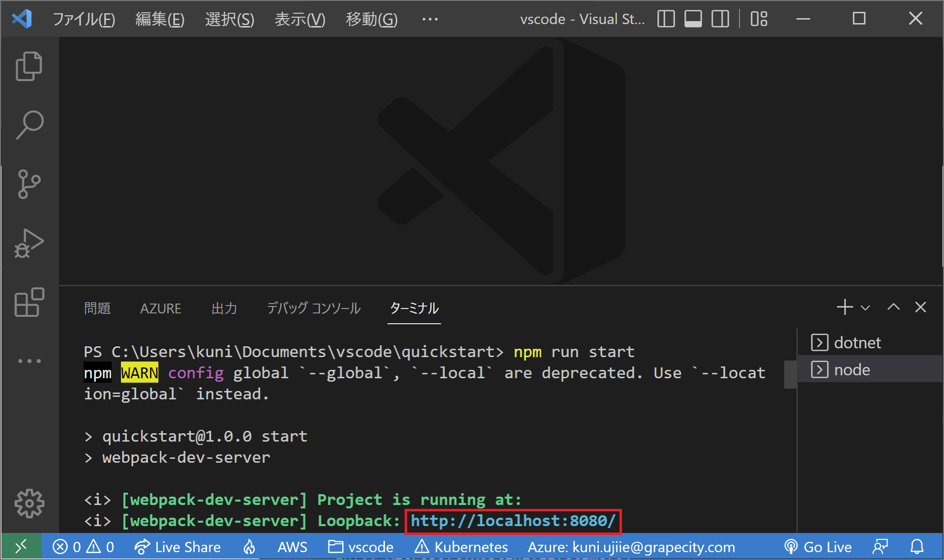Select the dotnet terminal
This screenshot has height=560, width=944.
click(x=870, y=342)
